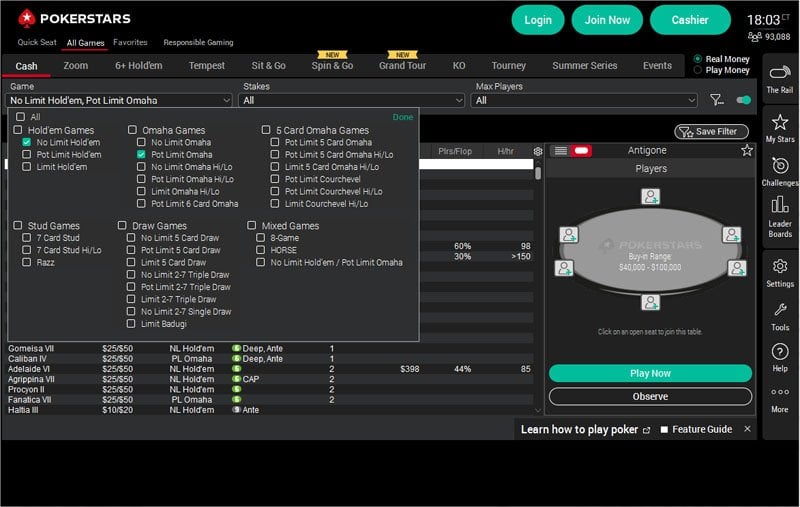Viewport: 800px width, 507px height.
Task: Switch to Spin & Go tab
Action: pos(332,65)
